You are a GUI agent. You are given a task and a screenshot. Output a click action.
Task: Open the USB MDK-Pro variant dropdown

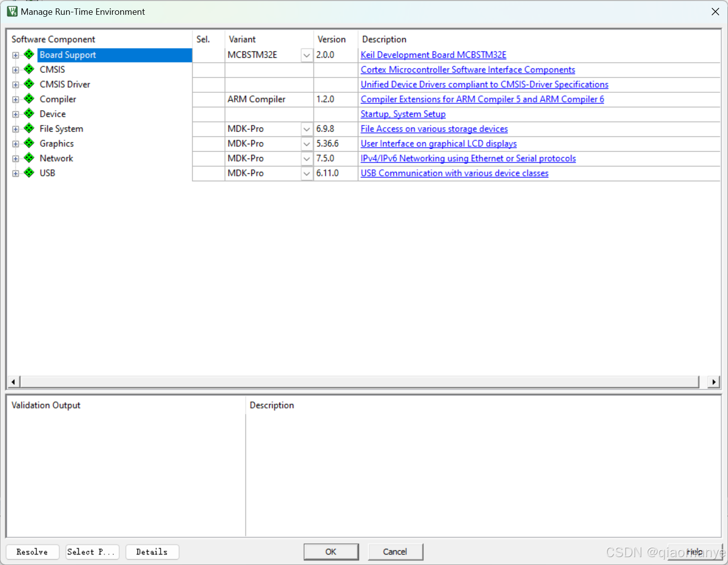(307, 173)
